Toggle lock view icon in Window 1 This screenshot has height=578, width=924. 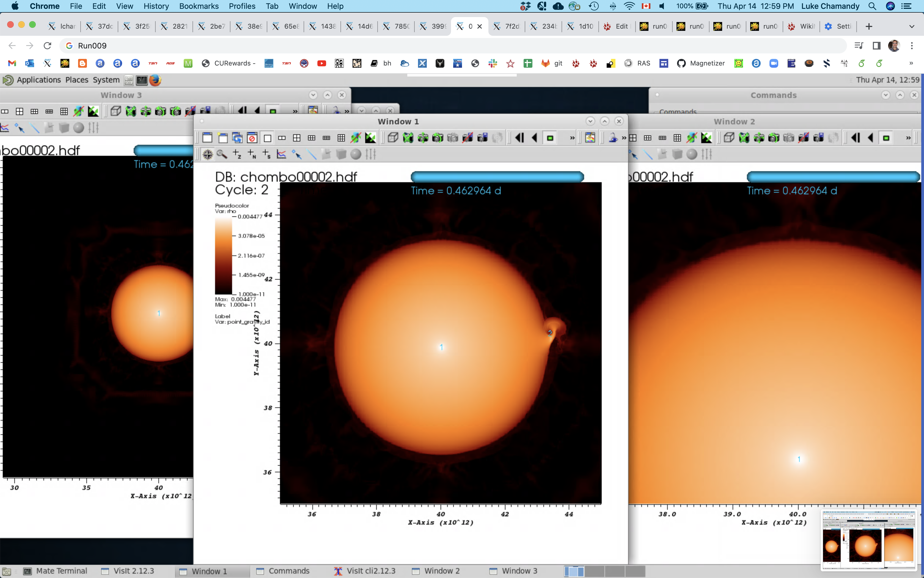click(613, 138)
